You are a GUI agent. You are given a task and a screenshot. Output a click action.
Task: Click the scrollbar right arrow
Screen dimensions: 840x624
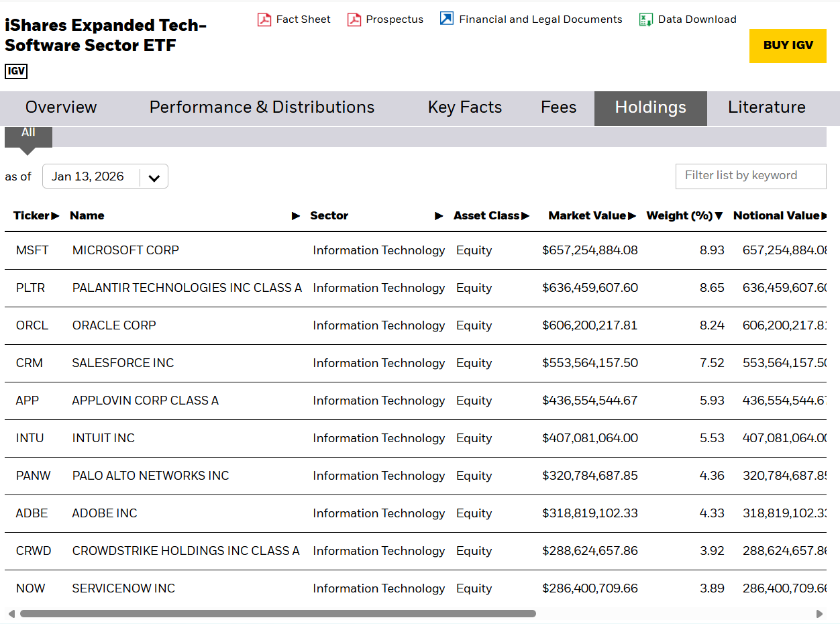(819, 613)
